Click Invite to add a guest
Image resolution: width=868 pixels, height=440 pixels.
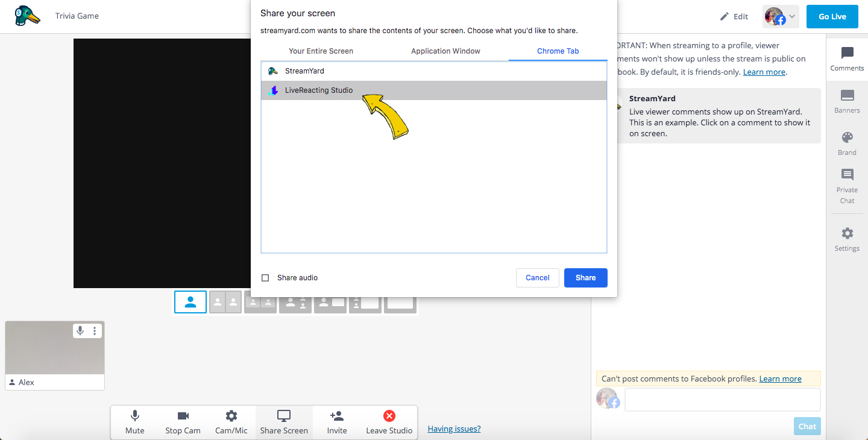pyautogui.click(x=337, y=422)
